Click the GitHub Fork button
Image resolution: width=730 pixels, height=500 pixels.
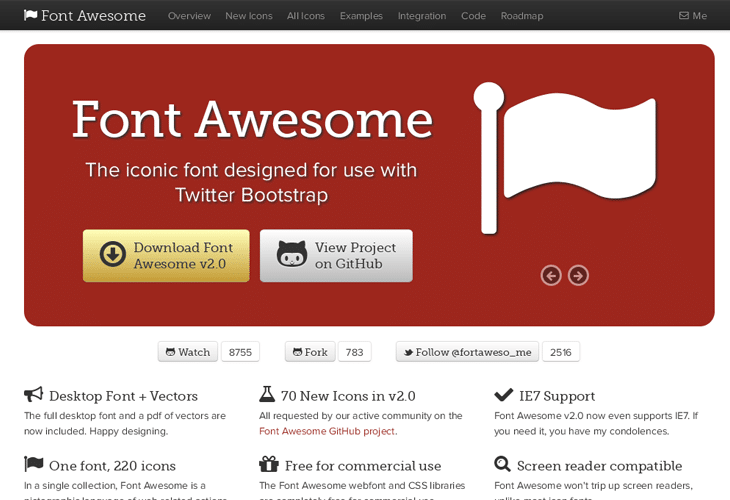(310, 352)
